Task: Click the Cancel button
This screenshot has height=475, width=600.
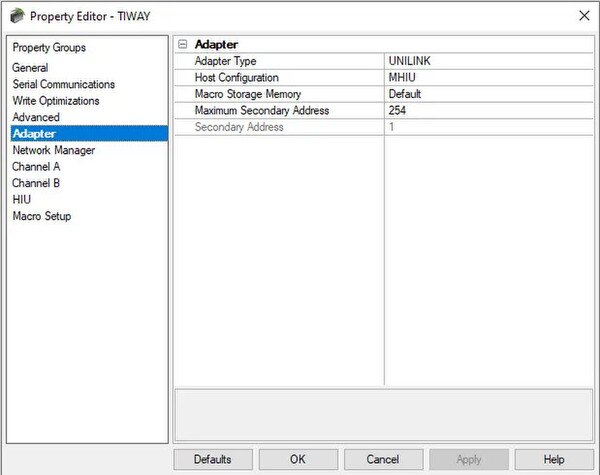Action: click(383, 459)
